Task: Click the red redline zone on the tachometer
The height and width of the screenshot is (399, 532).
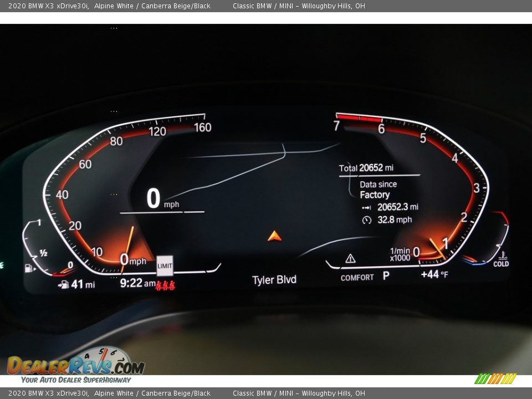Action: tap(360, 117)
